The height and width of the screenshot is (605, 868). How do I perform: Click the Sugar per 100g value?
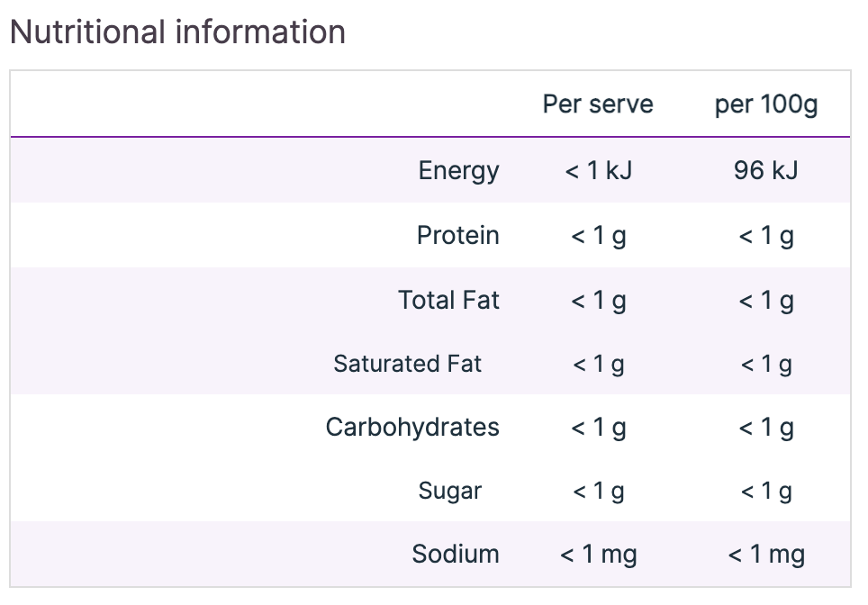[x=766, y=491]
